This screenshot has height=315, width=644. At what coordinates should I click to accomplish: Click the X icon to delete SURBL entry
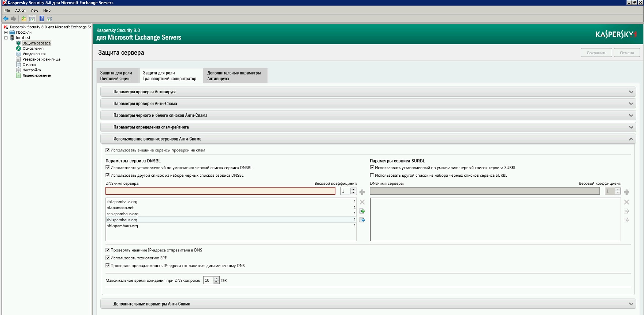coord(626,202)
